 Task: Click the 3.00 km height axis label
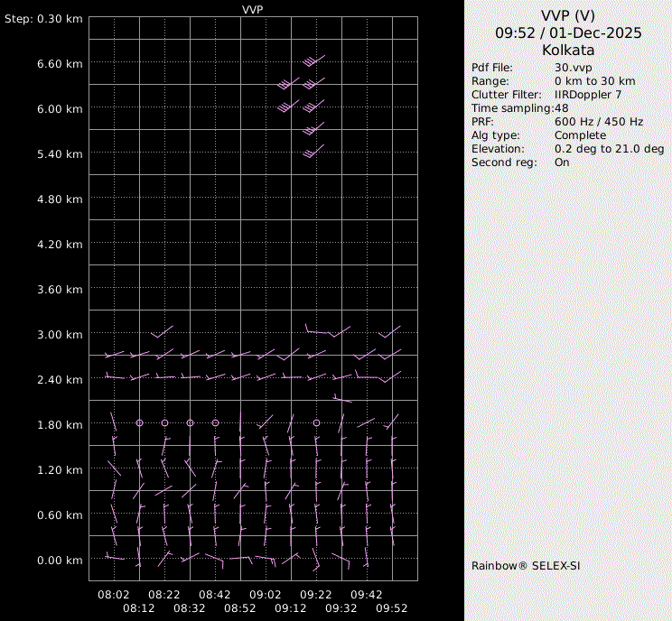(61, 334)
